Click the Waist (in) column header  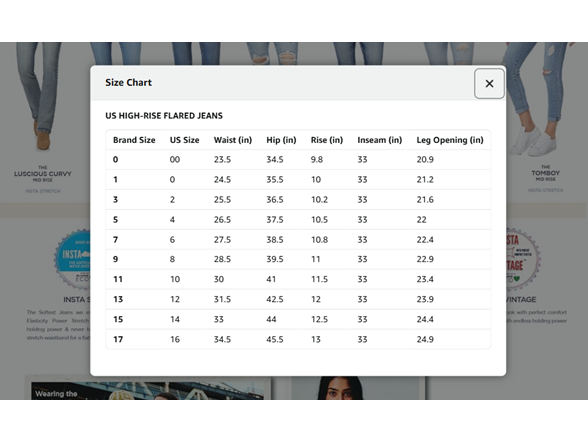pyautogui.click(x=232, y=140)
